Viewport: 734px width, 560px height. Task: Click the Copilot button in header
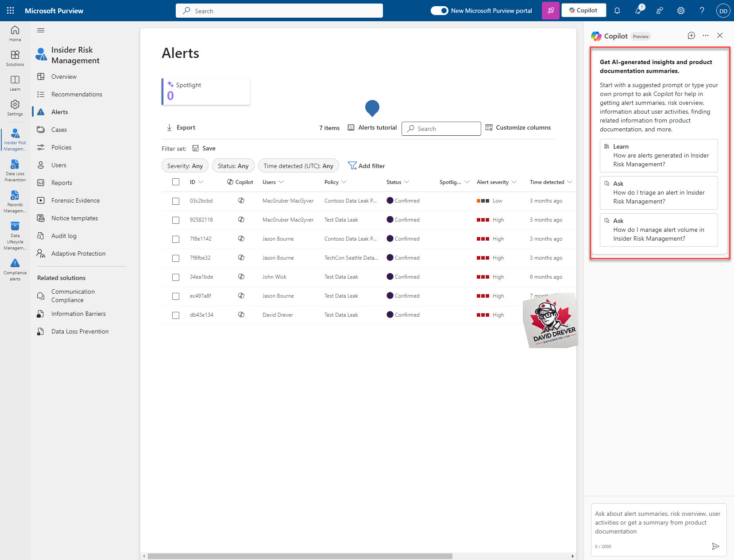[x=583, y=11]
